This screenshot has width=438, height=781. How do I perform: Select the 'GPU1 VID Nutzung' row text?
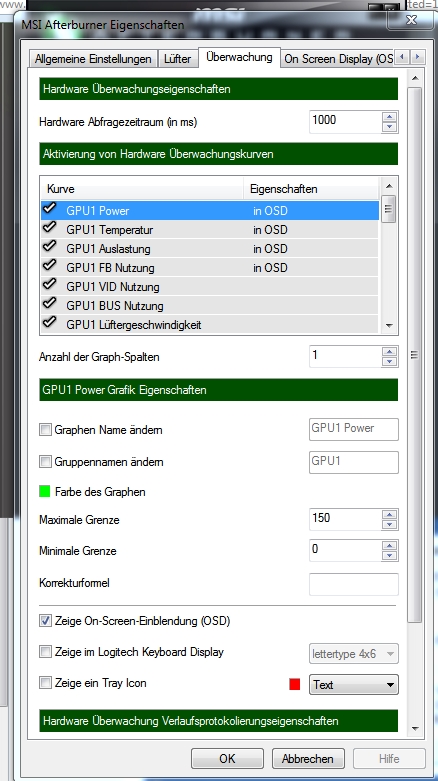click(113, 286)
